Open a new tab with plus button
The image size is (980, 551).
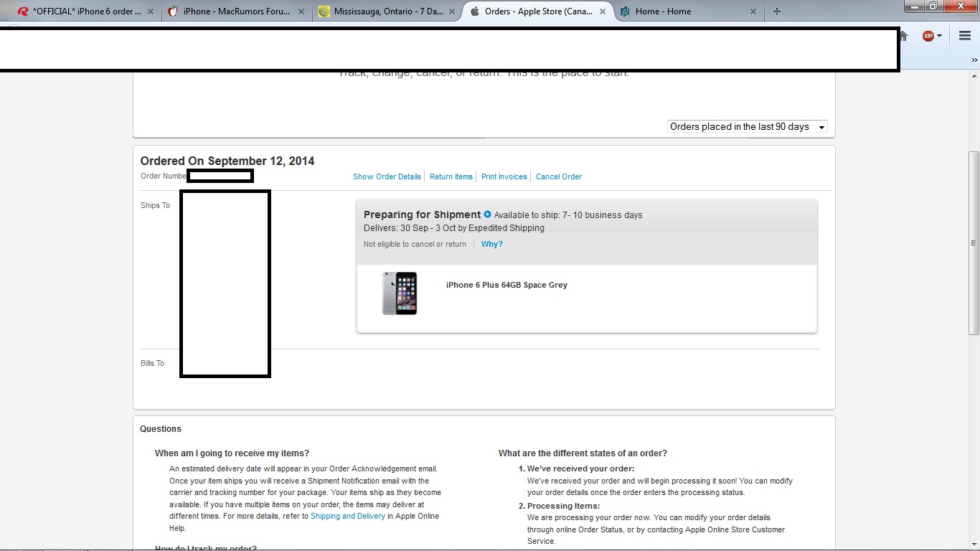pyautogui.click(x=776, y=11)
